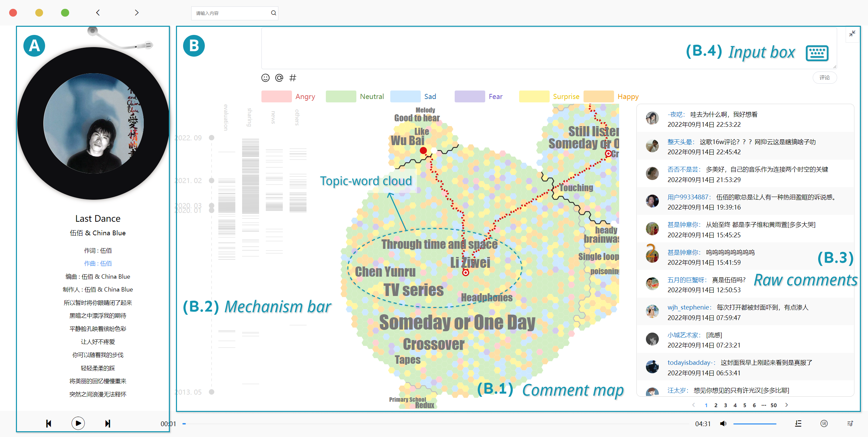868x437 pixels.
Task: Navigate forward with top chevron
Action: pyautogui.click(x=137, y=13)
